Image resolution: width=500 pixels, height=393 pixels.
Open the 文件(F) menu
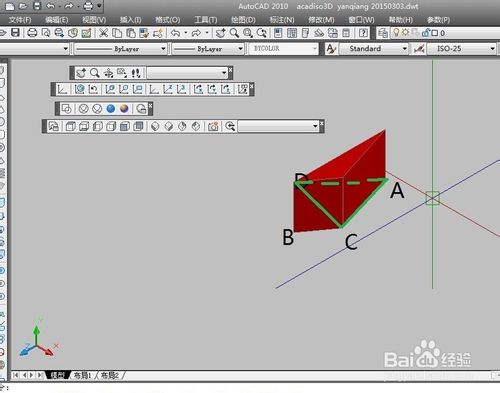coord(20,20)
